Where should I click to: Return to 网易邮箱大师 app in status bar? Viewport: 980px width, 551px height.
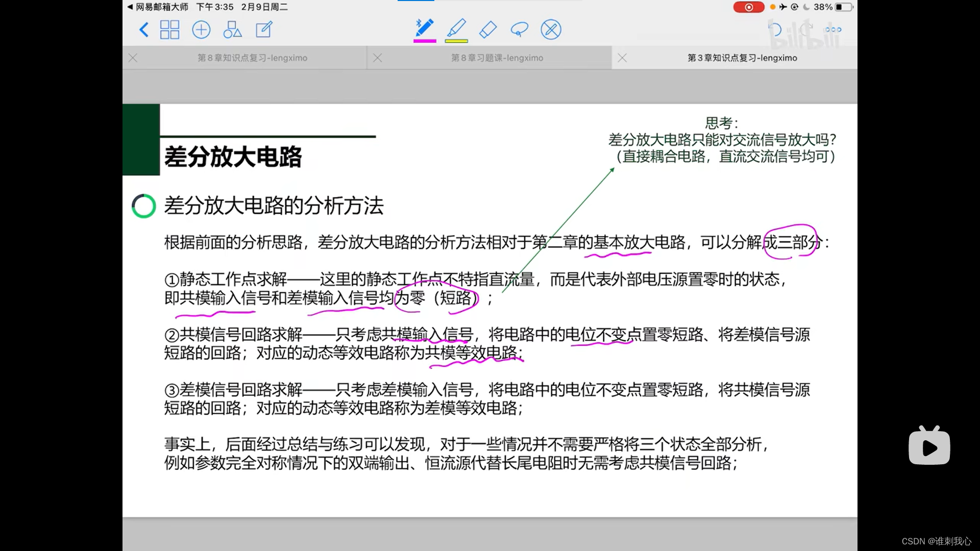click(158, 7)
